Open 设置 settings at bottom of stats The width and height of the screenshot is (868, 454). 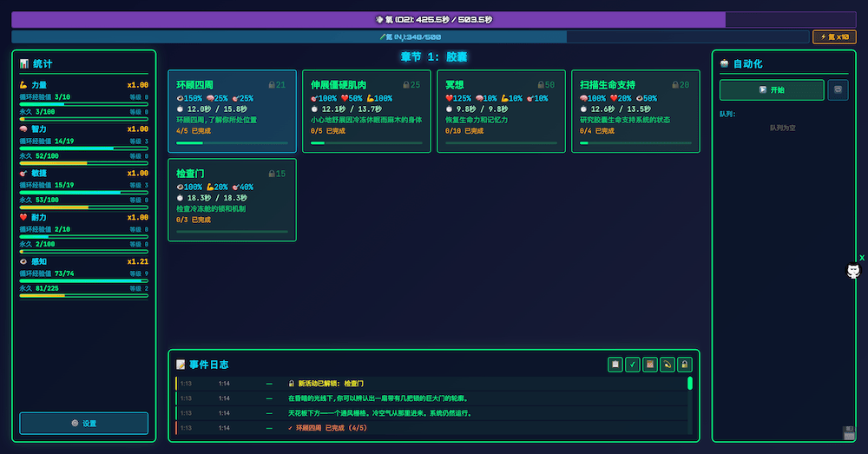click(x=84, y=423)
